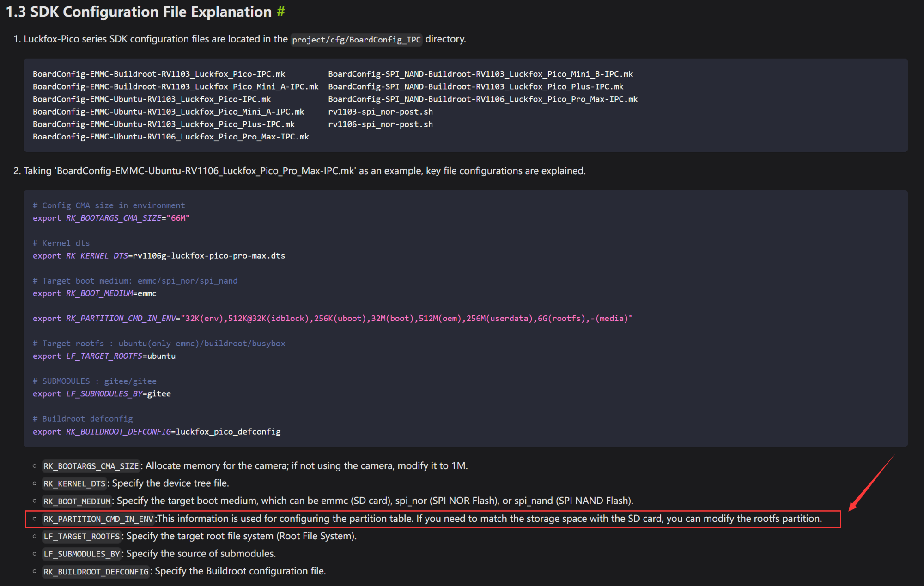Image resolution: width=924 pixels, height=586 pixels.
Task: Click the code line export LF_SUBMODULES_BY=gitee
Action: click(x=102, y=393)
